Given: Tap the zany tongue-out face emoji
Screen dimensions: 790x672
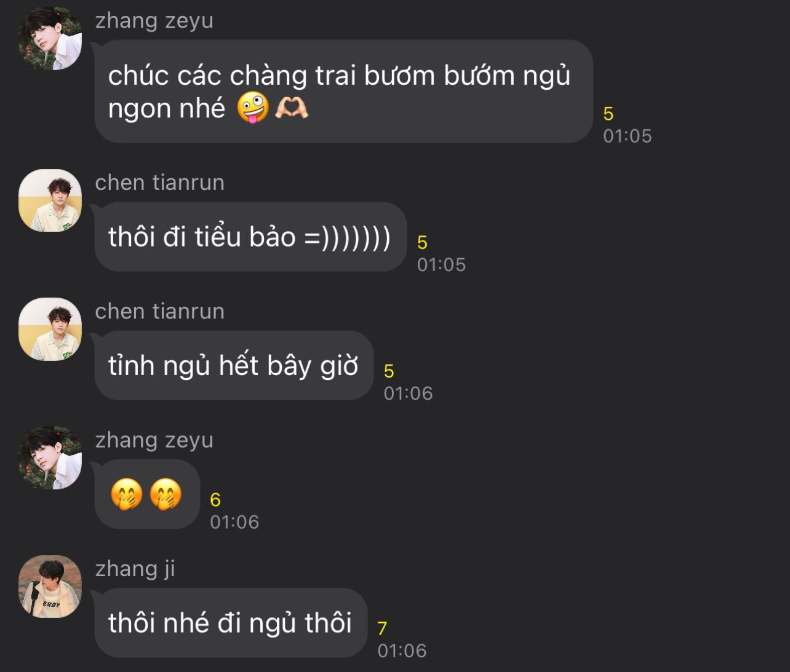Looking at the screenshot, I should [253, 108].
